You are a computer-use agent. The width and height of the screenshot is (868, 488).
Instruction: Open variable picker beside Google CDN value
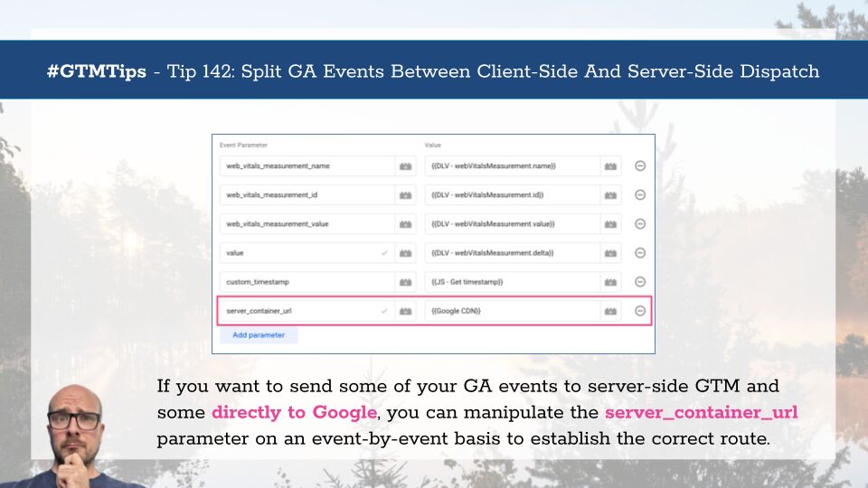pyautogui.click(x=610, y=311)
